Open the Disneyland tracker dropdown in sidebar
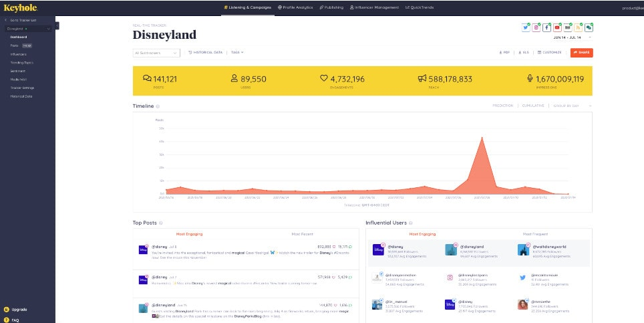 [28, 29]
